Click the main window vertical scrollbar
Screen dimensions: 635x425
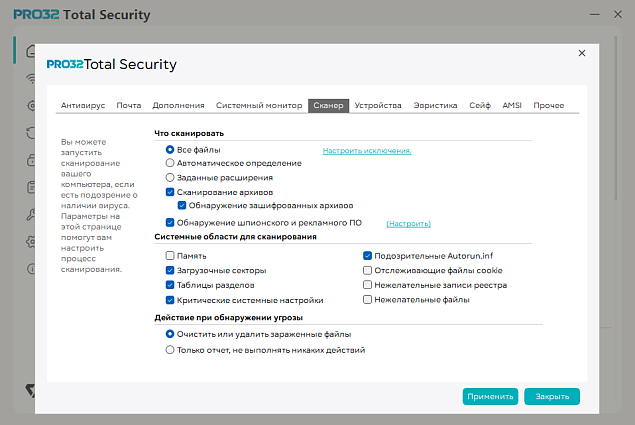click(616, 118)
